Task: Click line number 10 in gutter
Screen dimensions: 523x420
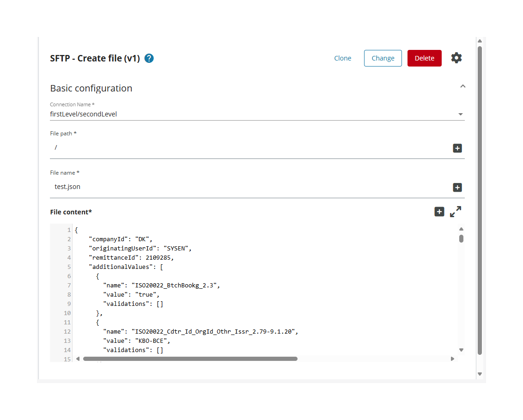Action: coord(67,313)
